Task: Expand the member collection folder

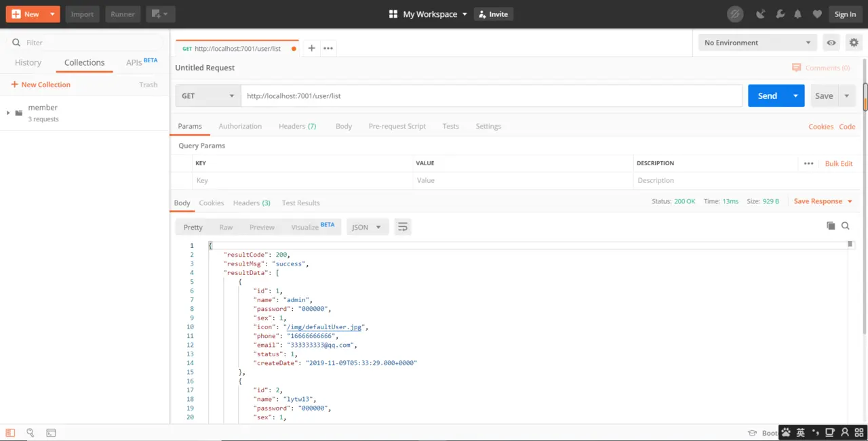Action: coord(8,112)
